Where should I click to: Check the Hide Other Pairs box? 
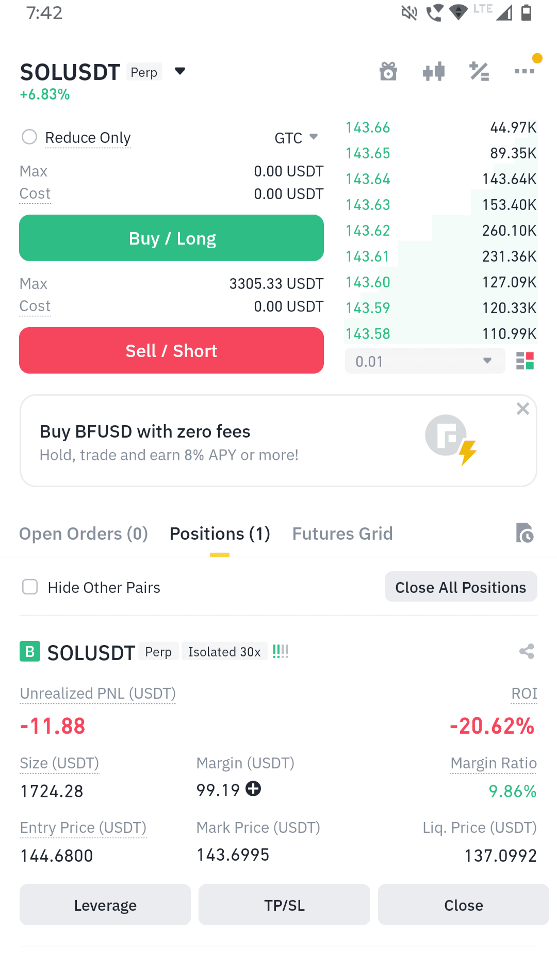pos(30,587)
